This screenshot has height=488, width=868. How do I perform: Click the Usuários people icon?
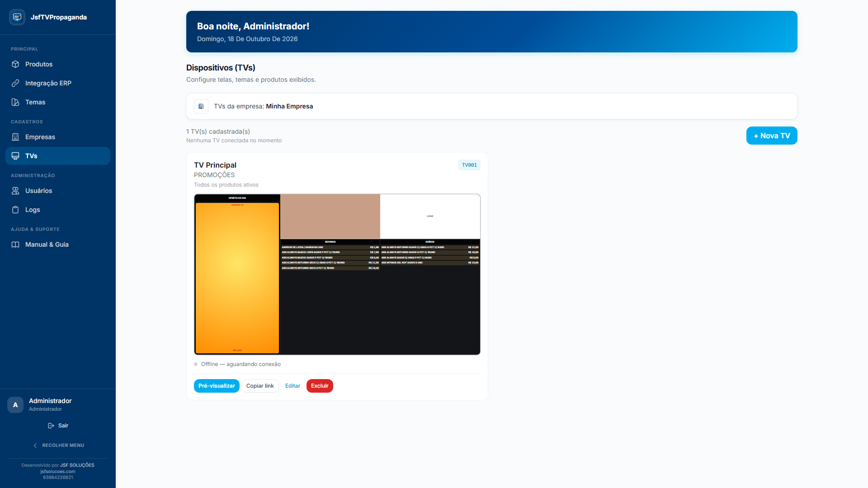(15, 191)
